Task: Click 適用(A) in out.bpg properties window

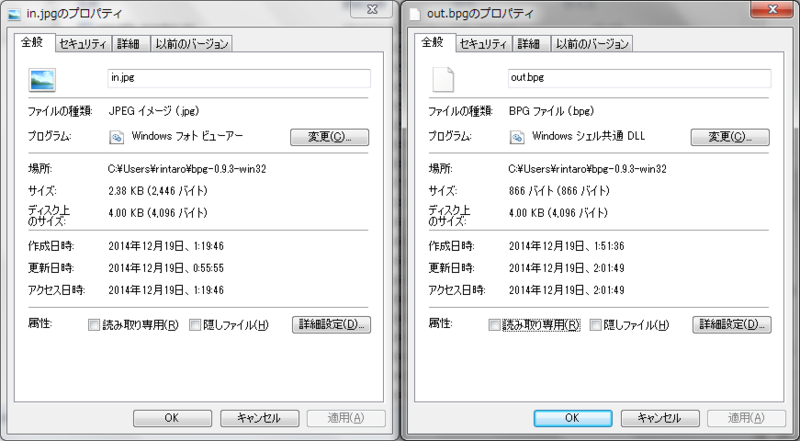Action: coord(746,418)
